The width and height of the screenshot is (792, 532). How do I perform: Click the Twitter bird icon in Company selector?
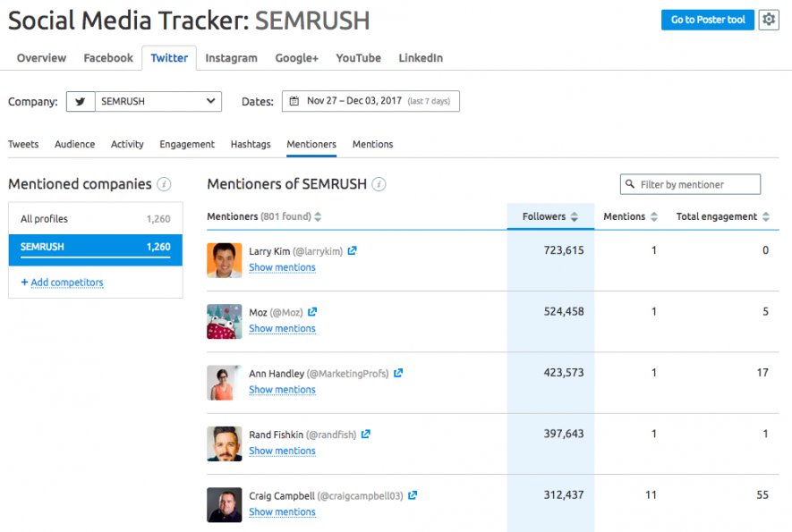[x=81, y=101]
